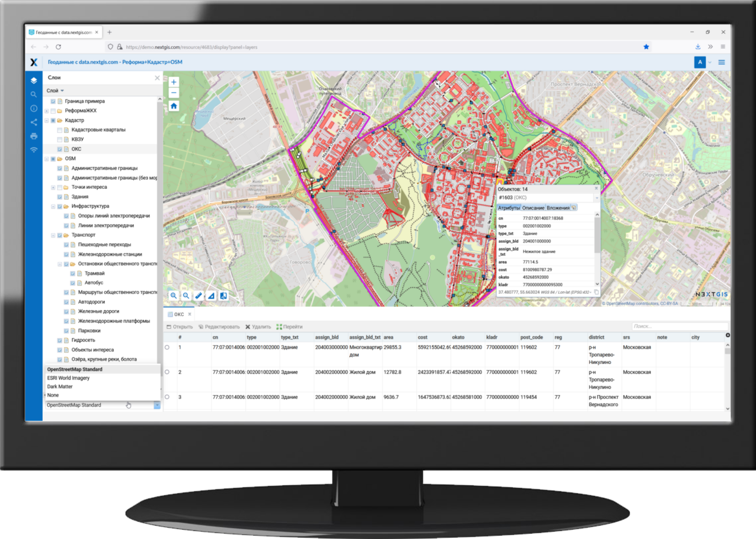The height and width of the screenshot is (539, 756).
Task: Toggle the Здания layer checkbox
Action: [60, 197]
